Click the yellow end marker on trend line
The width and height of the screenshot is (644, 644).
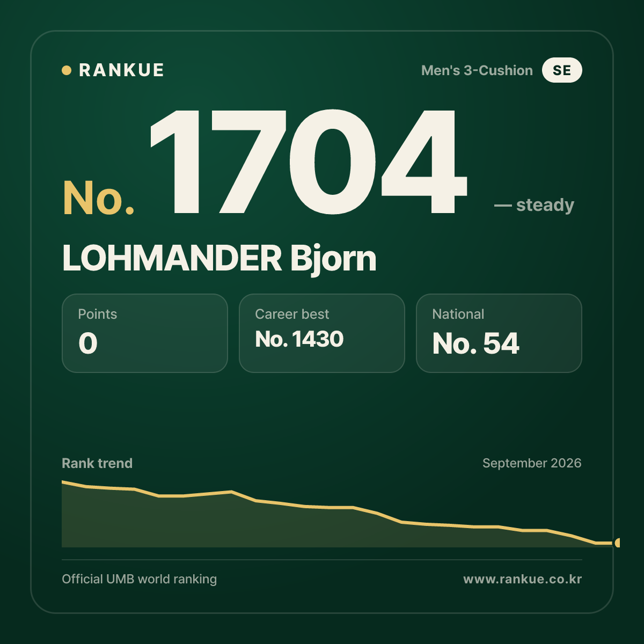618,543
